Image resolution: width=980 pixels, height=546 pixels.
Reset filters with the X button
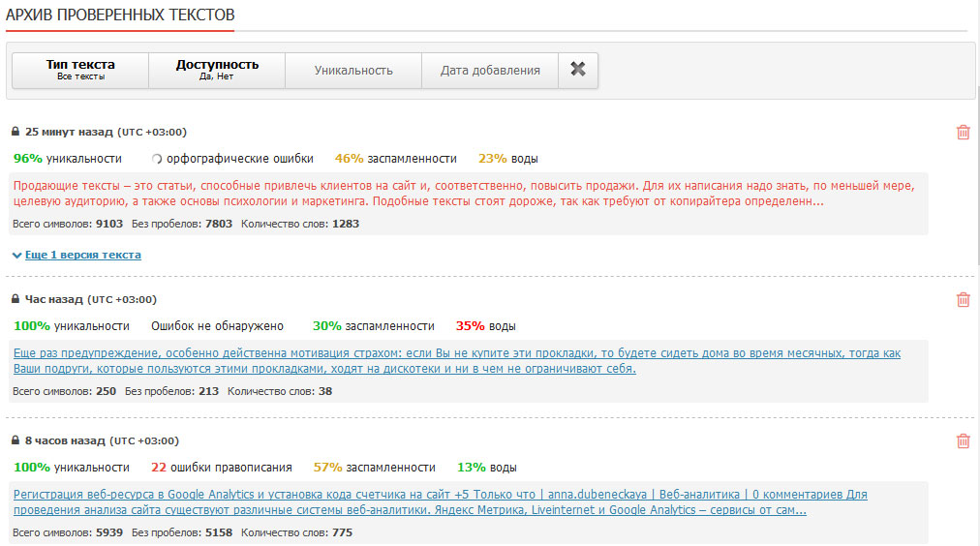[x=578, y=70]
